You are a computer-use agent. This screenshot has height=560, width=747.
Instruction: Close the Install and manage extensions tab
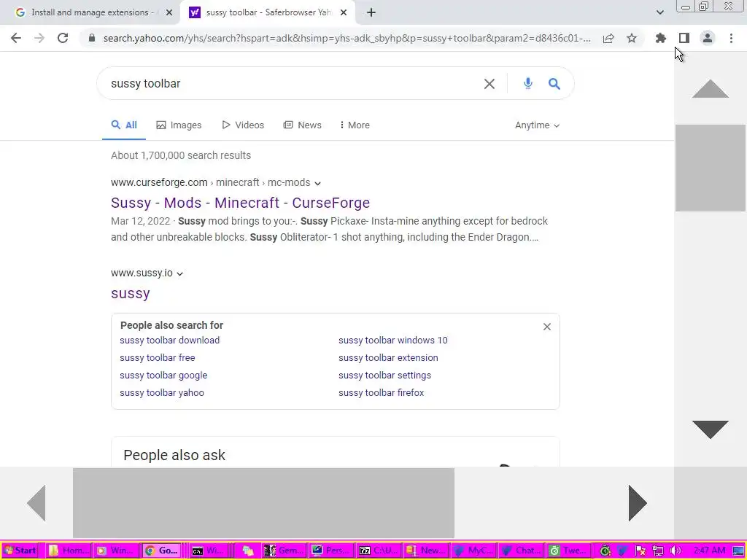(x=169, y=13)
